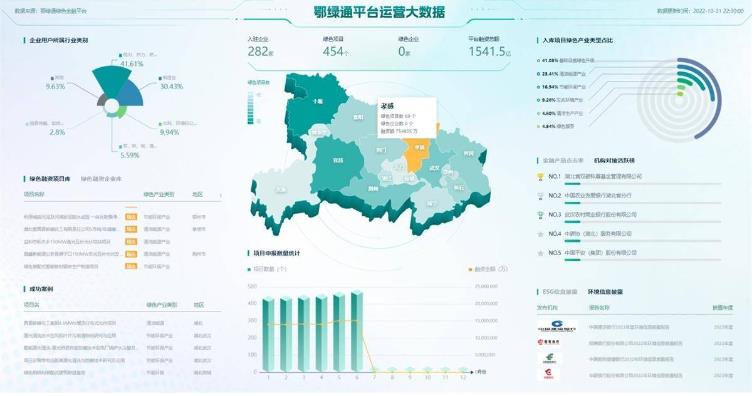Click the month 6 bar in chart
754x396 pixels.
(357, 331)
